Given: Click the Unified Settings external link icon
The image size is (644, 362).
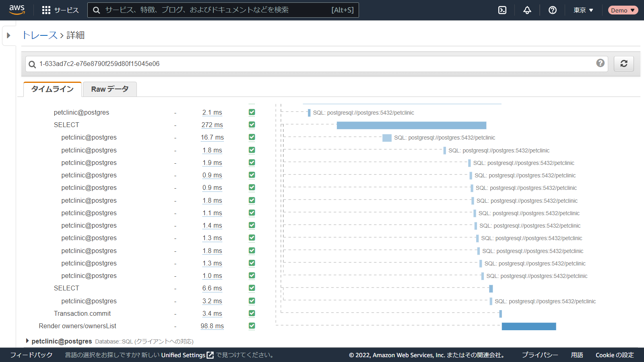Looking at the screenshot, I should tap(210, 355).
